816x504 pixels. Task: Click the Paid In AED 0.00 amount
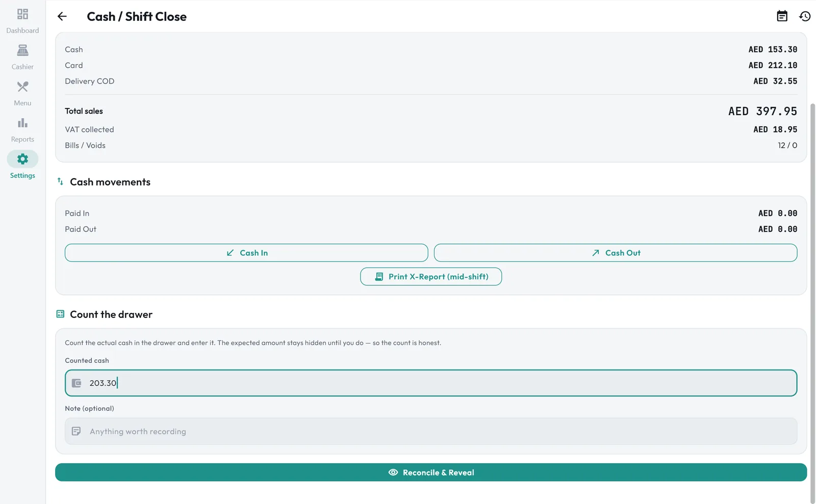point(778,214)
